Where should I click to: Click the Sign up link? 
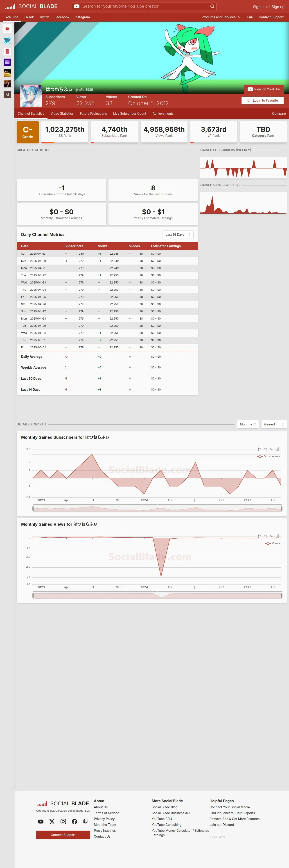[x=278, y=7]
